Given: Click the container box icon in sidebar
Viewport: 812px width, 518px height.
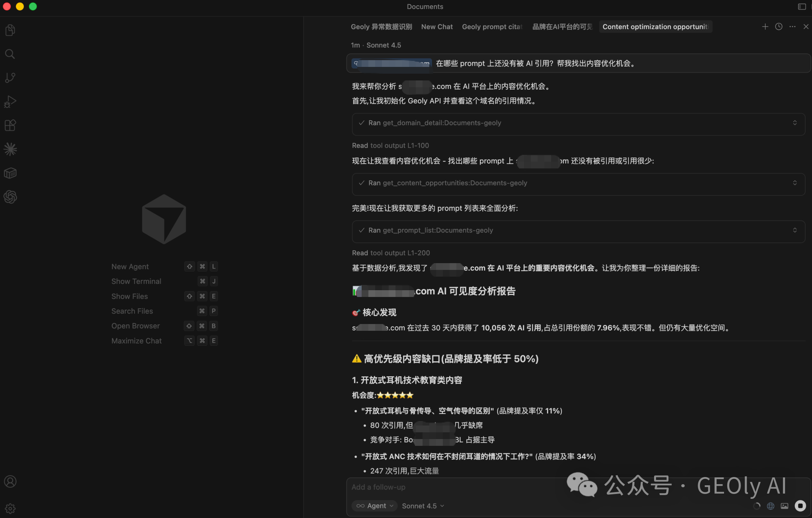Looking at the screenshot, I should coord(10,173).
